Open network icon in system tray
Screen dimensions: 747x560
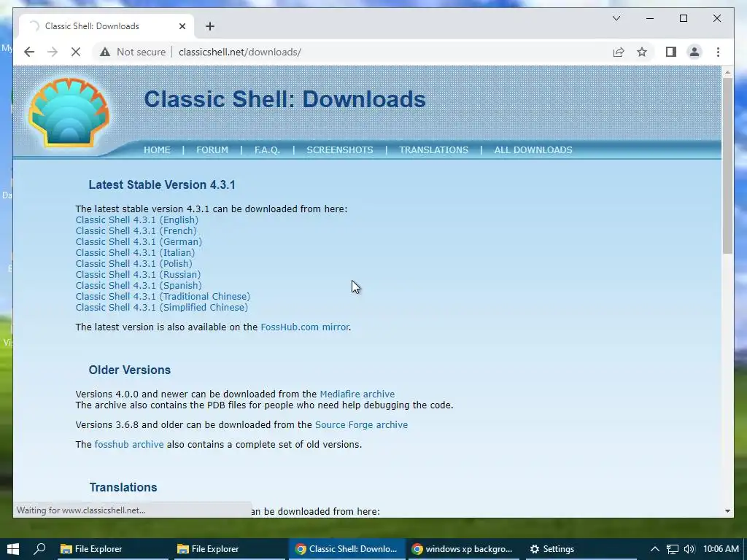(x=672, y=549)
